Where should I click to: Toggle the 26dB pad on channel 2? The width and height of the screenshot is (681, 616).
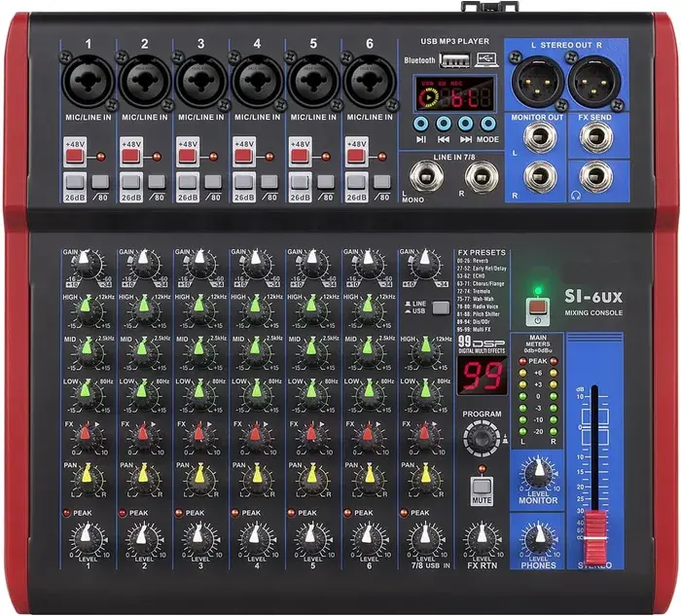[129, 182]
